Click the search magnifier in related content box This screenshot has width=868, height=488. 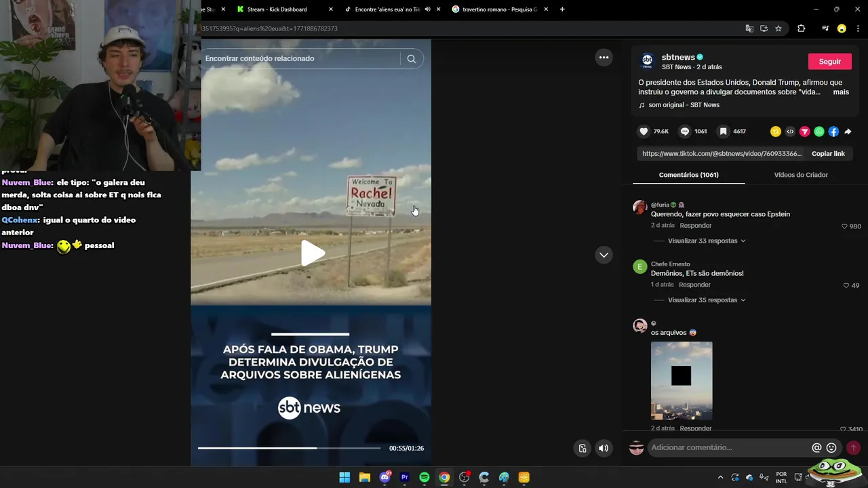[411, 59]
